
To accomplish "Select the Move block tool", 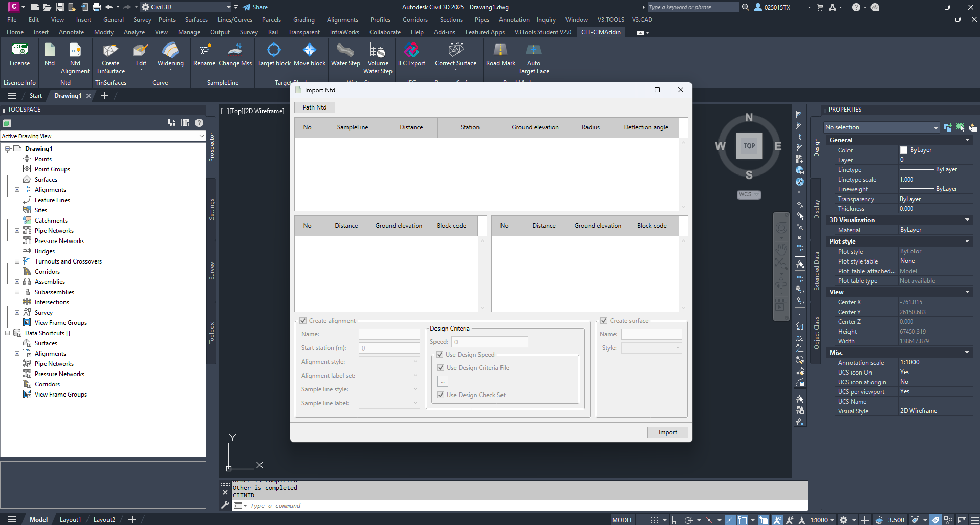I will 310,55.
